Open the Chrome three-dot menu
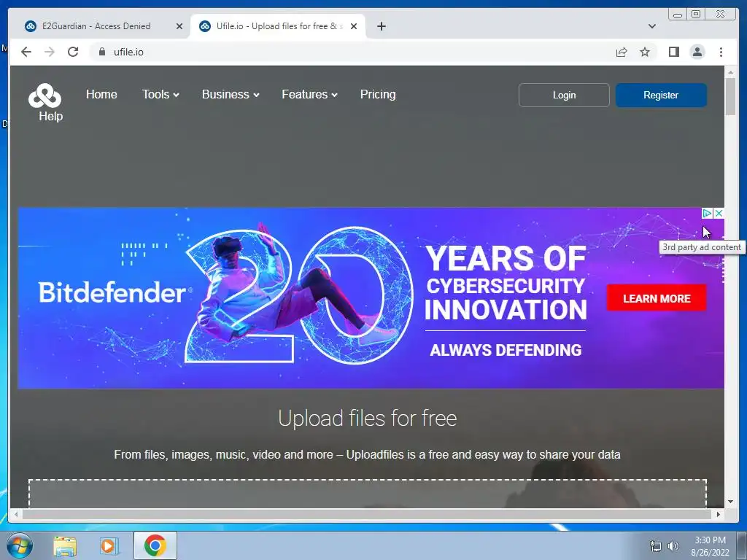 [x=721, y=52]
